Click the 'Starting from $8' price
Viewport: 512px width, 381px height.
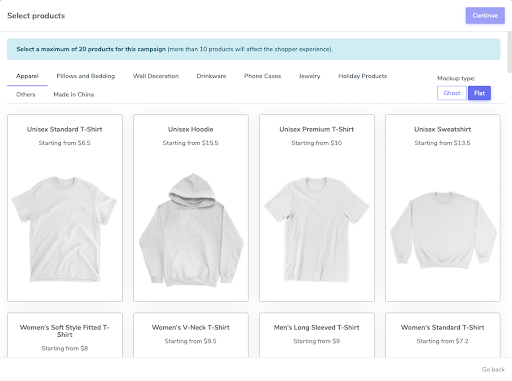tap(65, 348)
